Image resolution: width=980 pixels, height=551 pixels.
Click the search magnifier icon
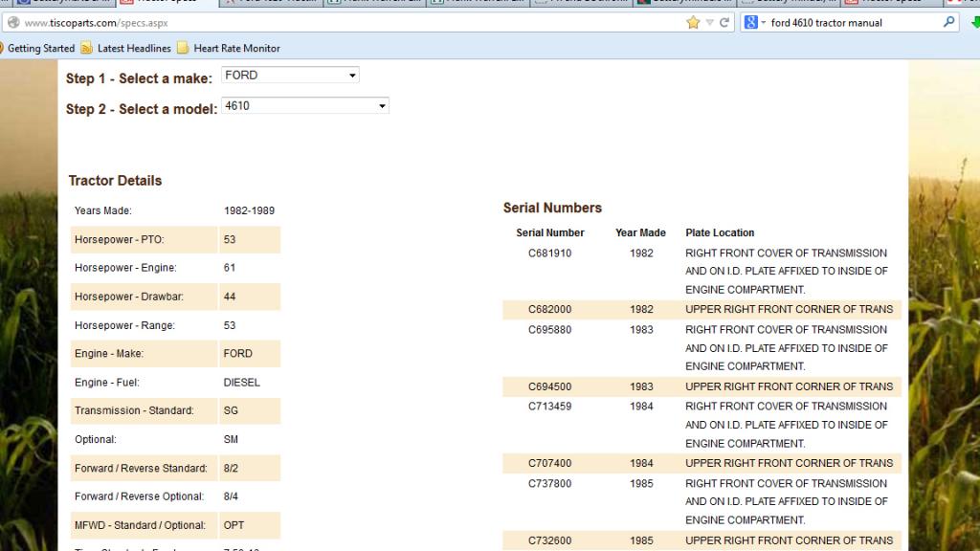948,22
